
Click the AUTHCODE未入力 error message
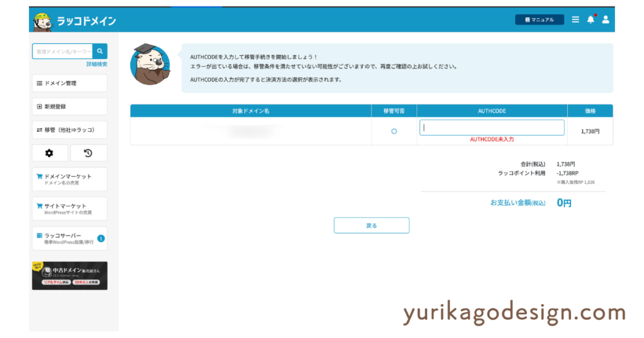492,139
